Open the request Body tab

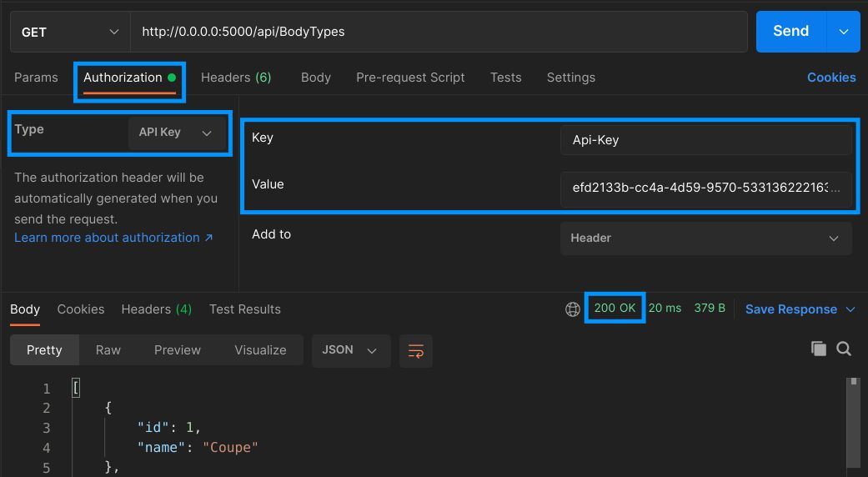pyautogui.click(x=315, y=78)
